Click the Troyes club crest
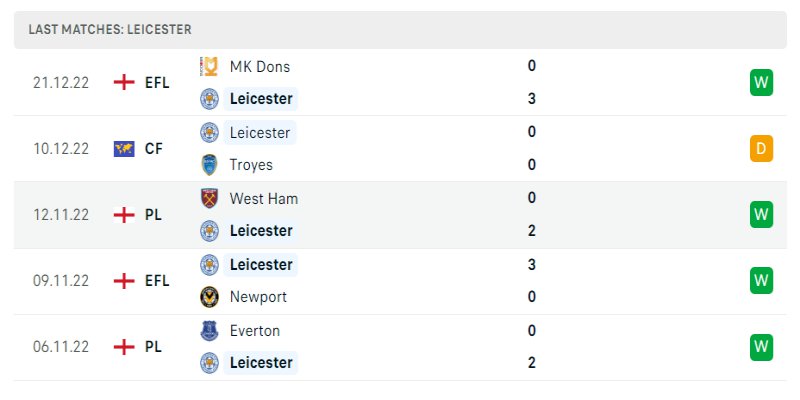The image size is (800, 400). click(x=209, y=165)
